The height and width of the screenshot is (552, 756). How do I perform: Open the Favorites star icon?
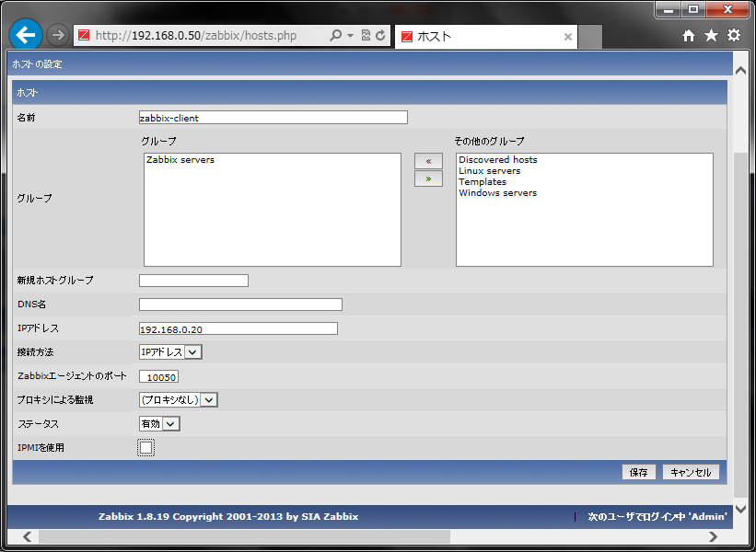tap(711, 35)
